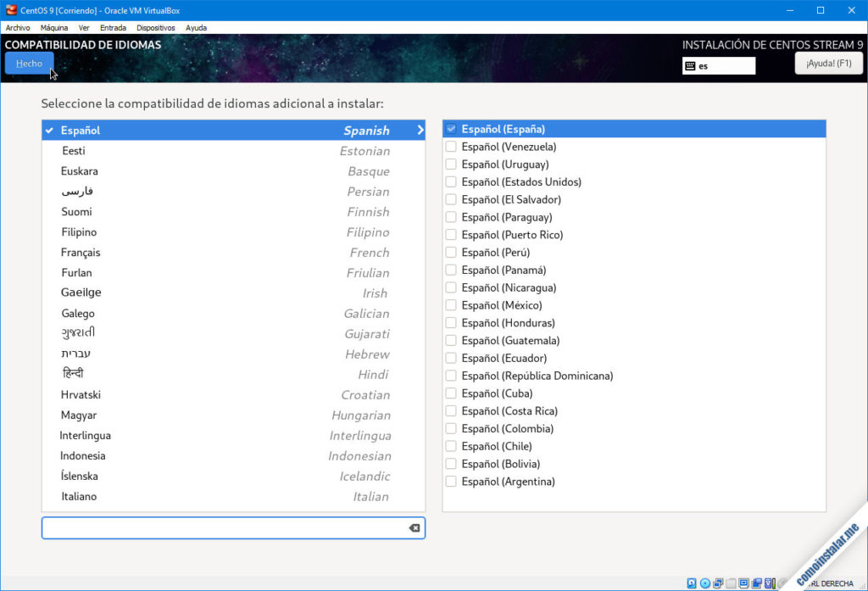Check the Español (Venezuela) checkbox
Screen dimensions: 868x591
click(450, 146)
